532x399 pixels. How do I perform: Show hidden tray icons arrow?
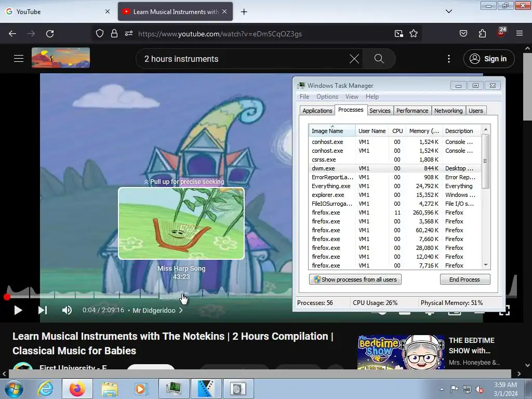tap(442, 389)
